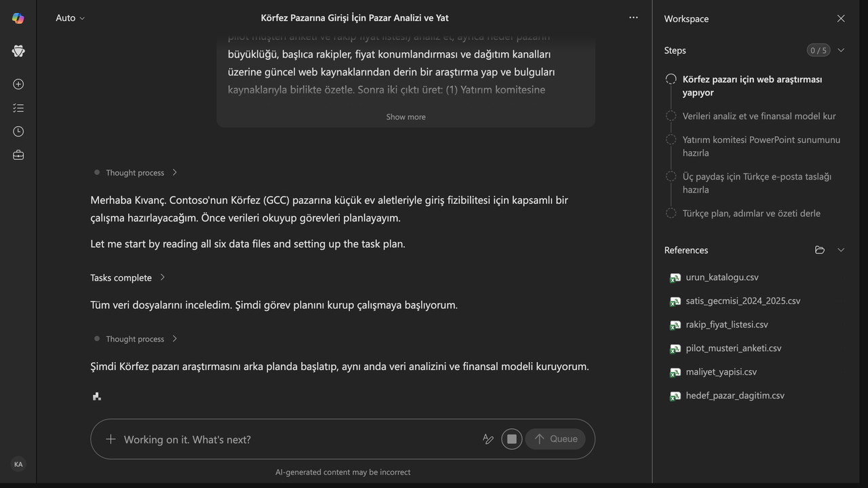Click the urun_katalogu.csv file icon

675,278
